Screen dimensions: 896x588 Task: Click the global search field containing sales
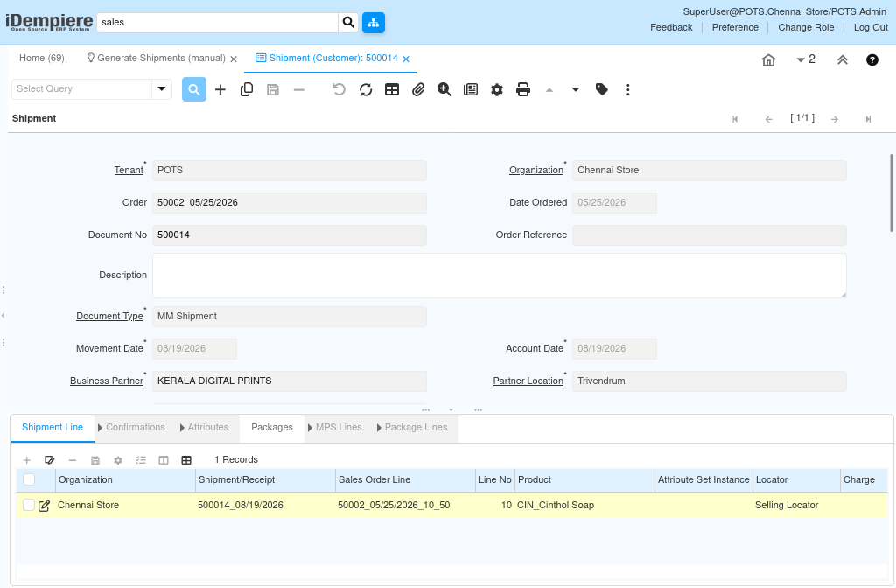[218, 22]
